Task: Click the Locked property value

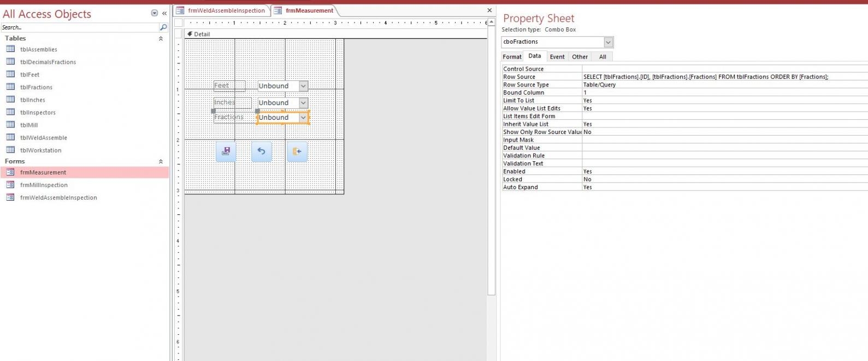Action: tap(724, 179)
